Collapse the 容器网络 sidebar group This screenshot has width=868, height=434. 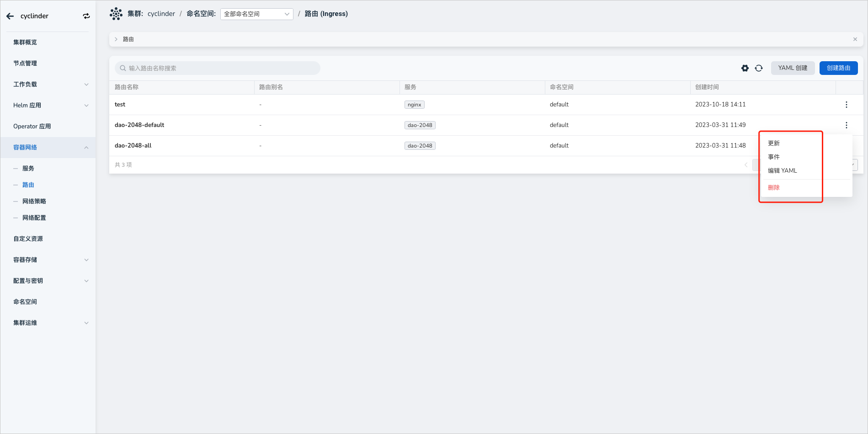point(86,148)
